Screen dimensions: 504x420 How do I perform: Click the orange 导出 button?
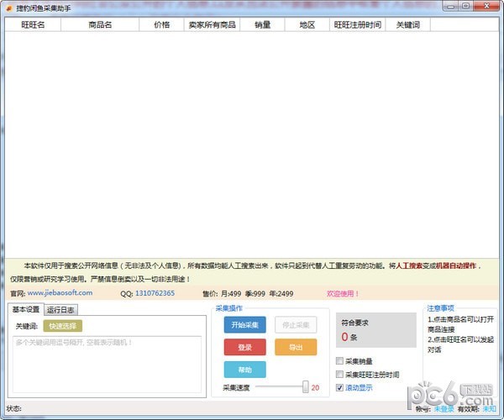(x=296, y=347)
